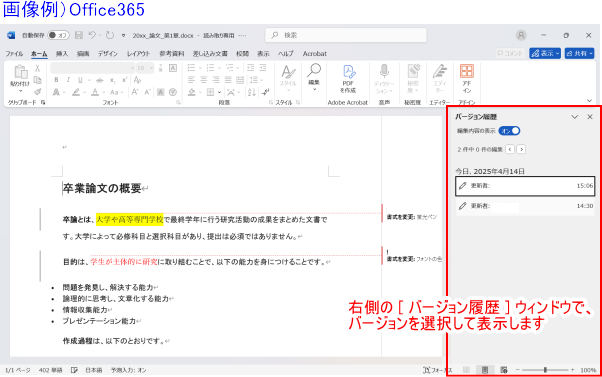The image size is (602, 377).
Task: Toggle Subscript formatting
Action: pos(112,80)
